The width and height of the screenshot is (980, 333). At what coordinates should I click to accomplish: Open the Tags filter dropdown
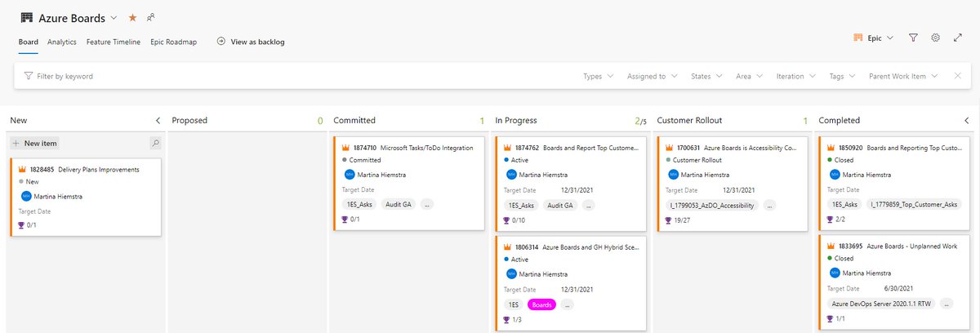click(842, 76)
